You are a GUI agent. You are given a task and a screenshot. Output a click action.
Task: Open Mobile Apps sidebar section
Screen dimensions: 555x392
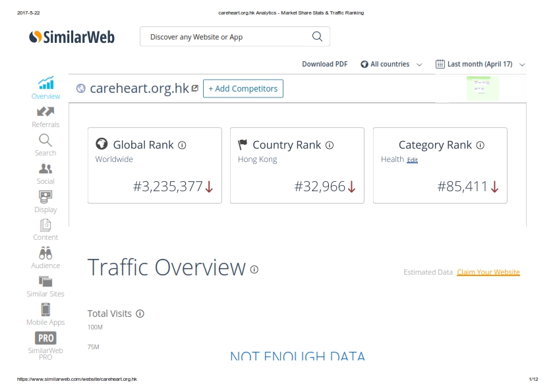45,314
